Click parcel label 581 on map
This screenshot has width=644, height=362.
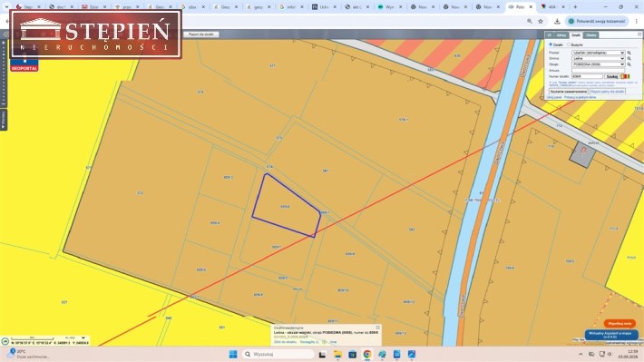[326, 171]
